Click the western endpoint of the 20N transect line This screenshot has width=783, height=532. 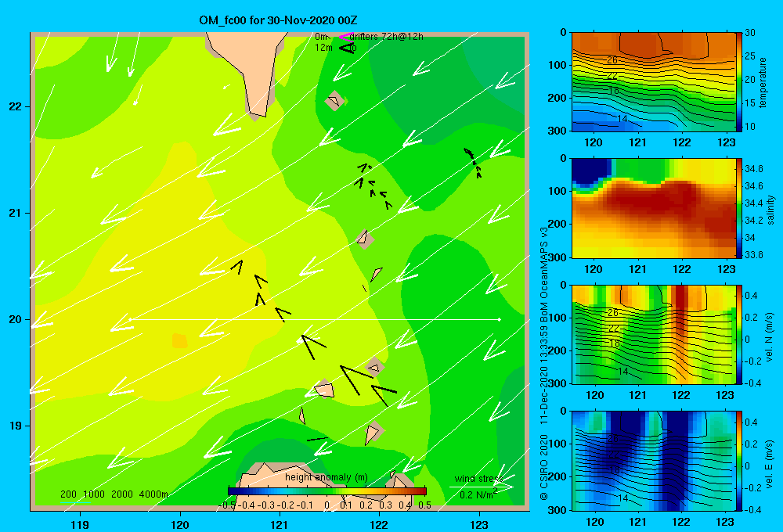130,319
